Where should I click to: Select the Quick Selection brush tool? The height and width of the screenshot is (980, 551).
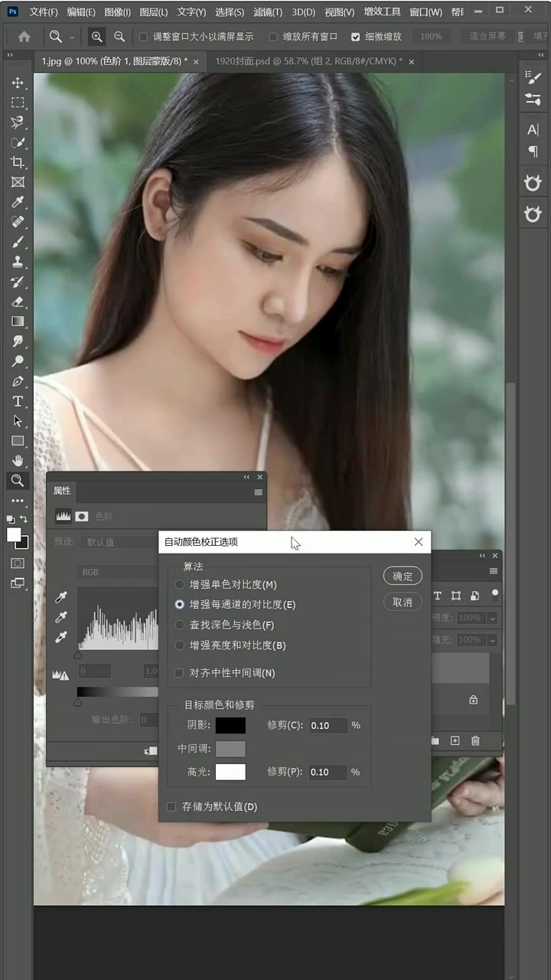point(18,142)
